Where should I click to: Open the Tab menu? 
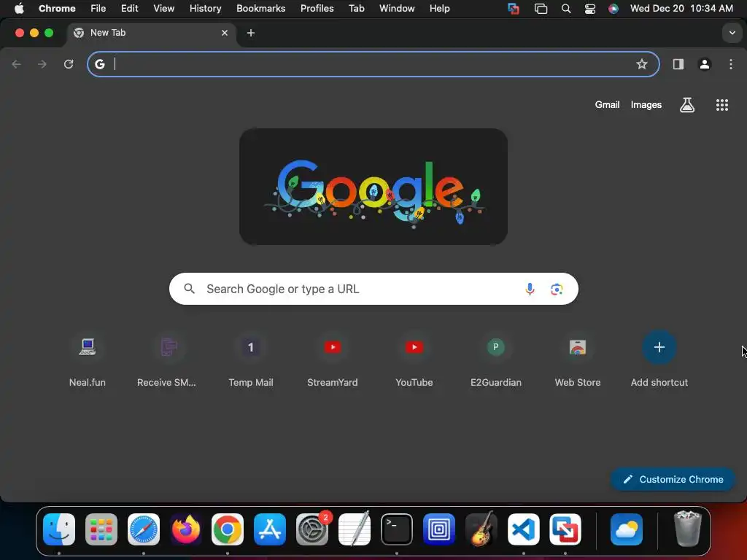356,8
